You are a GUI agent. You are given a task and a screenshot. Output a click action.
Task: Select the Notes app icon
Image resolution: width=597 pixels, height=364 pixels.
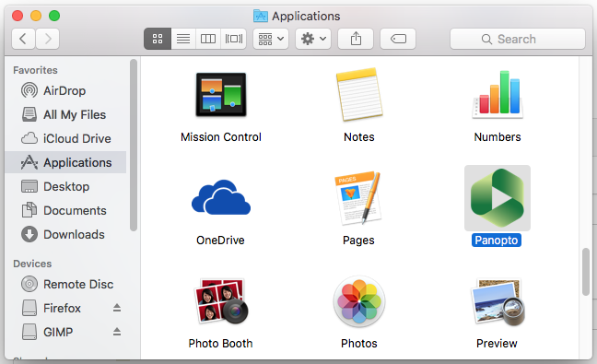(x=359, y=94)
